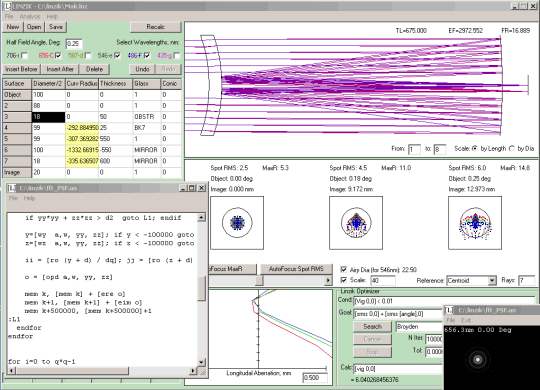
Task: Click the fft_PSF.an editor window icon
Action: click(x=12, y=188)
